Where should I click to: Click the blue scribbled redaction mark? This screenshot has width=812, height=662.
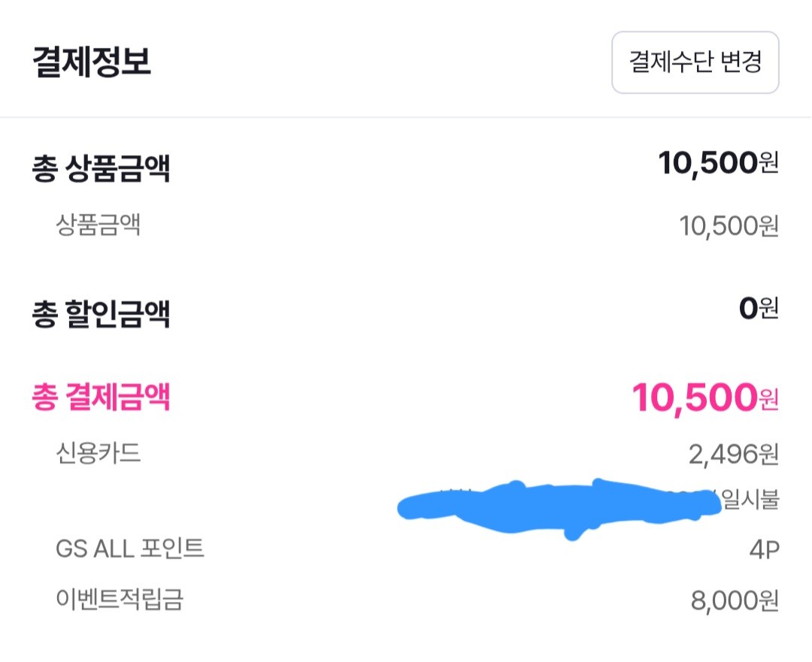point(556,507)
